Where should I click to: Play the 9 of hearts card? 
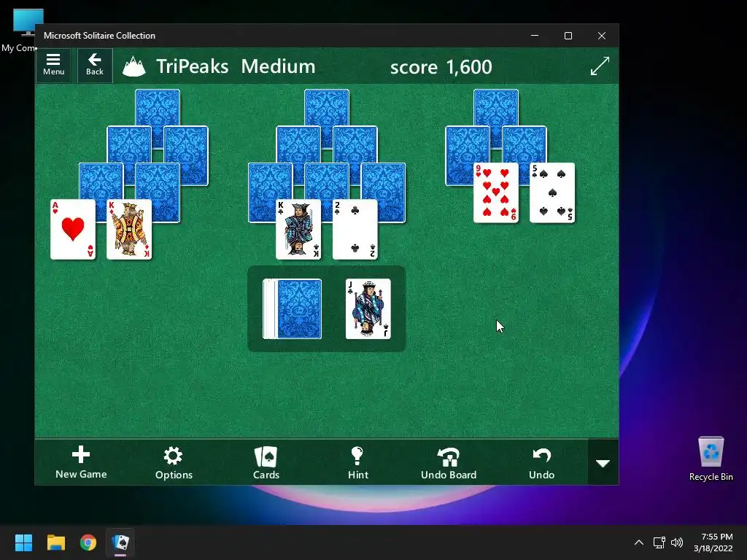[496, 192]
